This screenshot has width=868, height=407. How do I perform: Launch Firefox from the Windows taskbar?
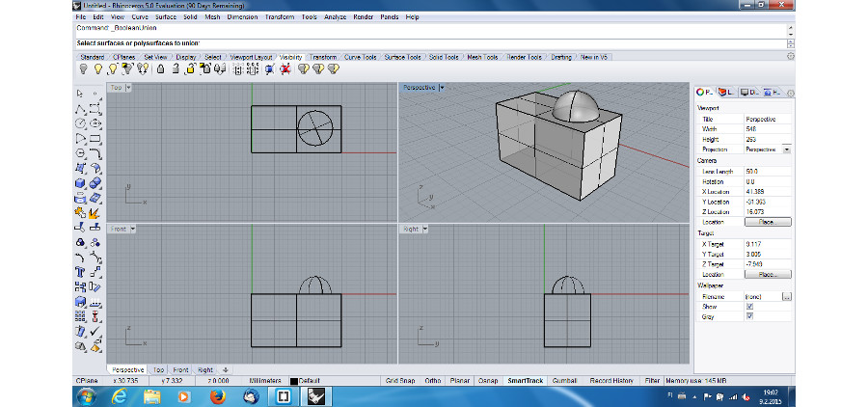(x=217, y=395)
